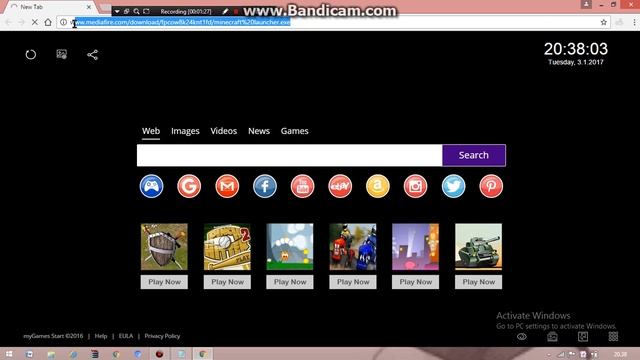640x360 pixels.
Task: Click the circular refresh icon on the page
Action: [x=31, y=54]
